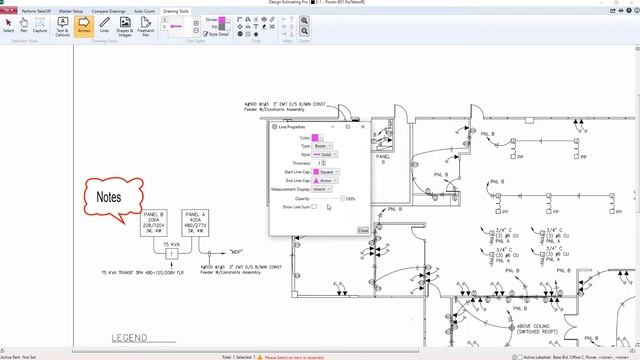Switch to Perform TakeOff tab

pyautogui.click(x=36, y=11)
